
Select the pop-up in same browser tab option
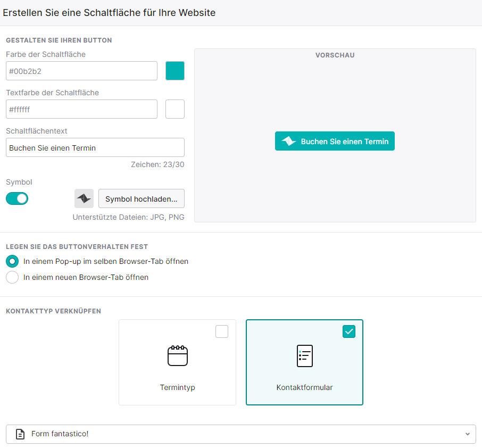[x=12, y=261]
